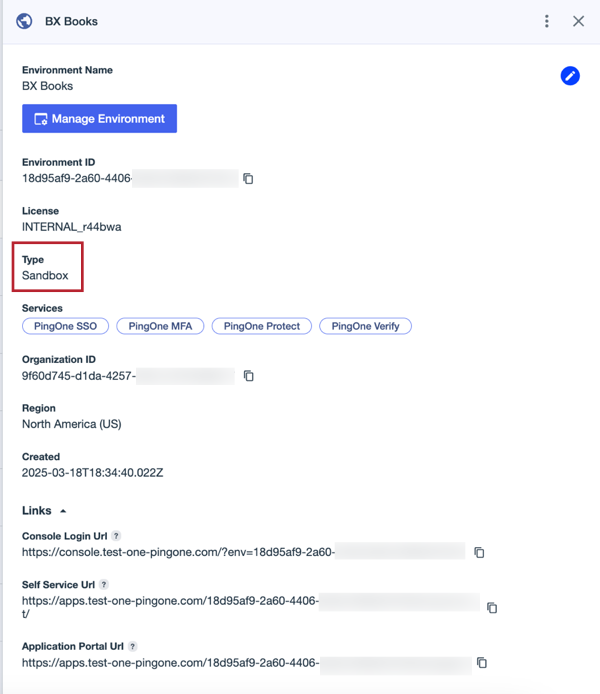600x694 pixels.
Task: Select the PingOne Protect service chip
Action: 262,326
